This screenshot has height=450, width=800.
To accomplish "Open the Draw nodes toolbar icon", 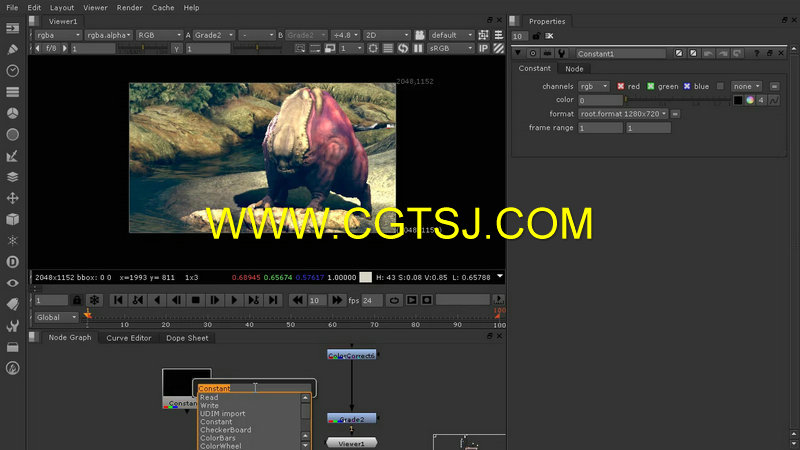I will 12,49.
